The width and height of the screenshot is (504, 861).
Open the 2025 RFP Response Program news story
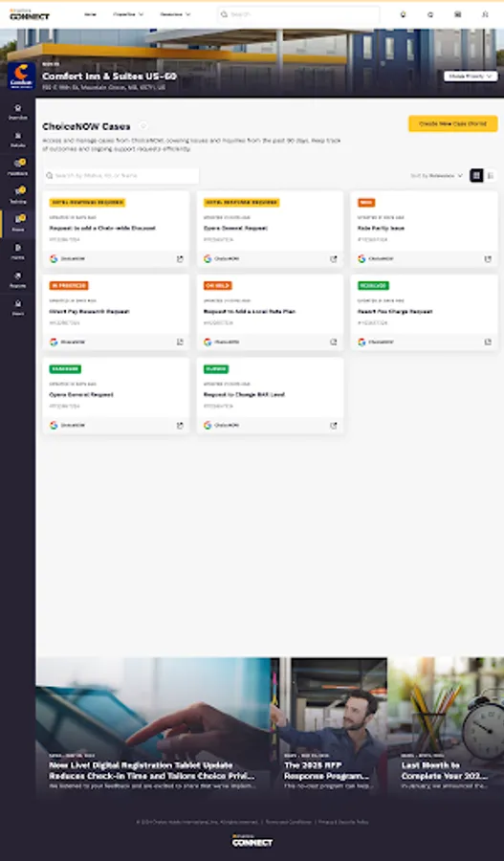327,770
